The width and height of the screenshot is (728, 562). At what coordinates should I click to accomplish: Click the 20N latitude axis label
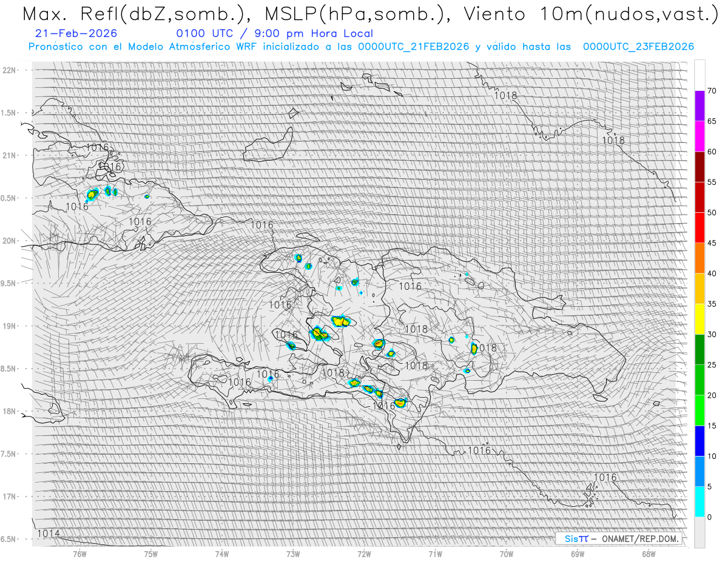tap(10, 241)
